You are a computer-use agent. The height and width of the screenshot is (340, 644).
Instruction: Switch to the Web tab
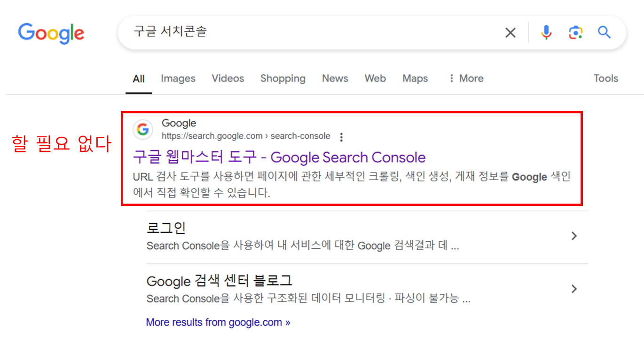point(375,79)
